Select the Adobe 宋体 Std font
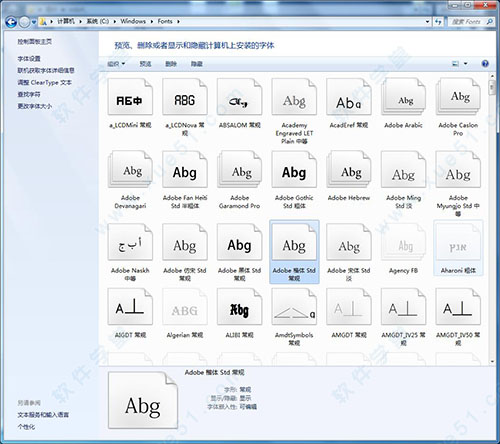500x444 pixels. coord(349,242)
